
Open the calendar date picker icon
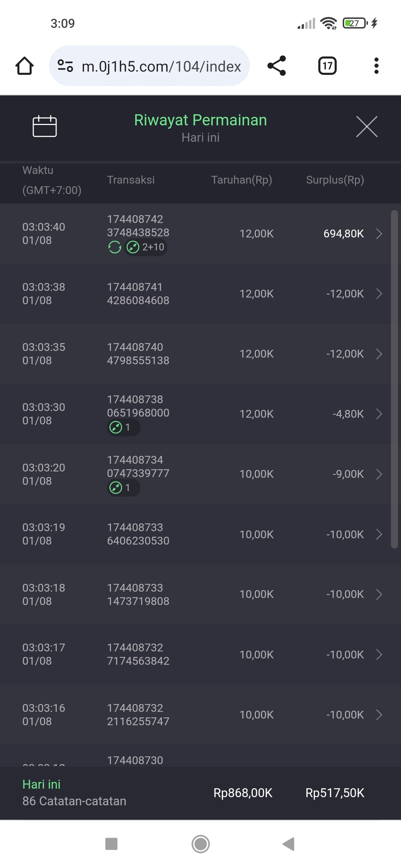45,126
